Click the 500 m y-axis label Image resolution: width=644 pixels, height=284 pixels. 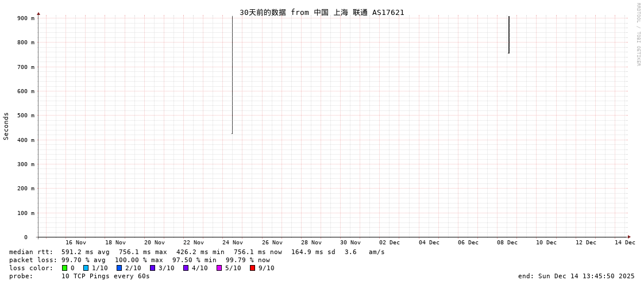coord(25,116)
